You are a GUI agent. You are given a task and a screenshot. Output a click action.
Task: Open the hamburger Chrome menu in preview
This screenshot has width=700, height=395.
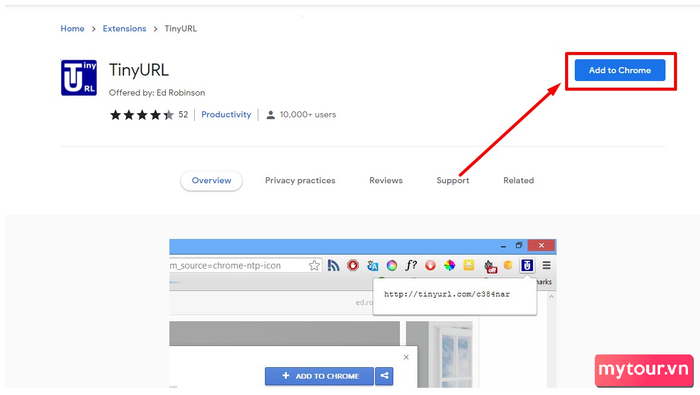pyautogui.click(x=546, y=266)
